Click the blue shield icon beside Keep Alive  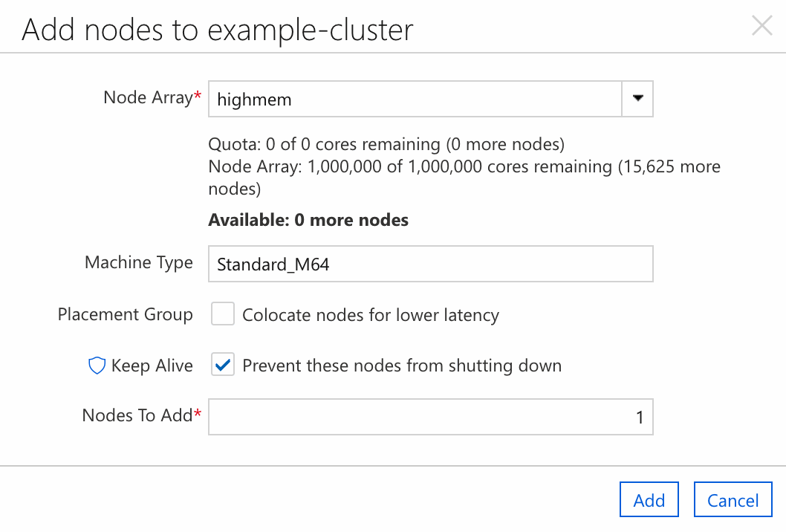(96, 365)
